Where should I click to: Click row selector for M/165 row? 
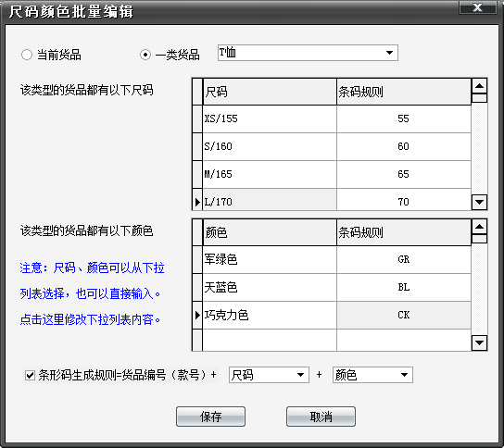(x=197, y=174)
